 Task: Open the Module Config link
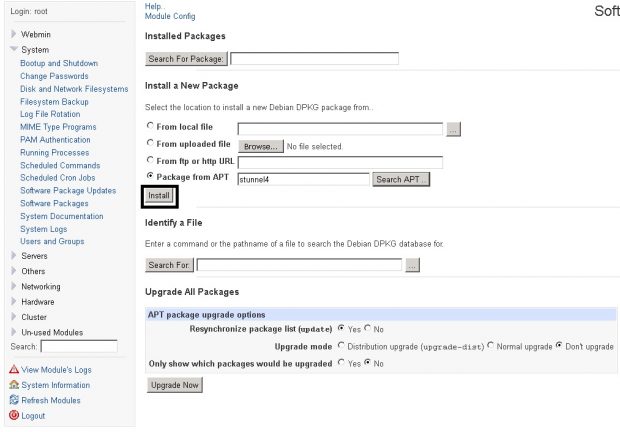(x=170, y=16)
